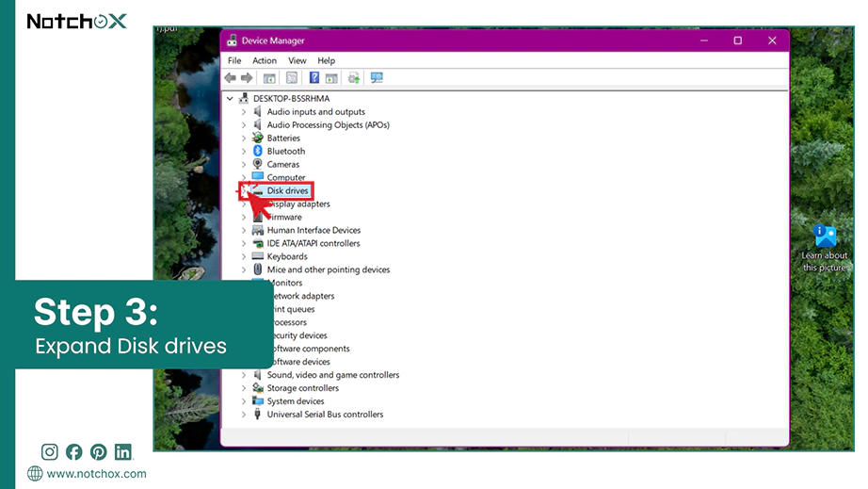Open the Help menu
868x489 pixels.
click(326, 60)
